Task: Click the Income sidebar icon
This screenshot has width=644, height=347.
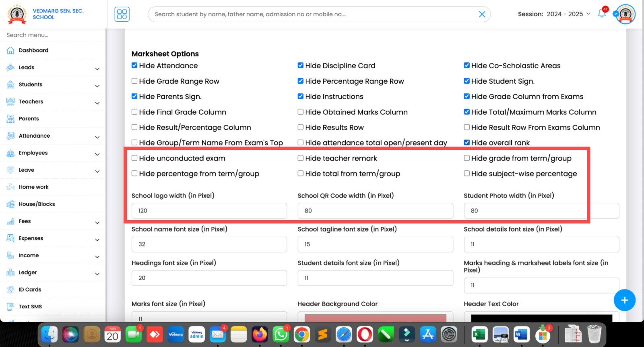Action: 10,255
